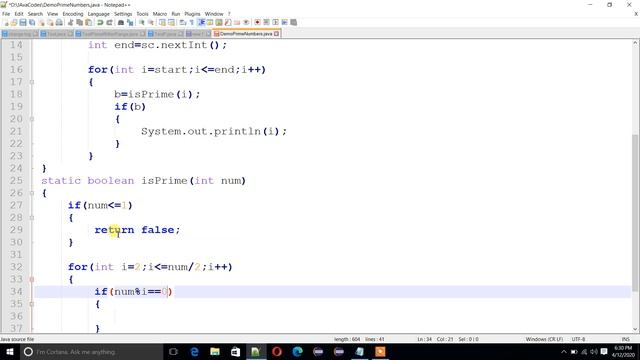Image resolution: width=640 pixels, height=360 pixels.
Task: Click the New file toolbar icon
Action: (6, 22)
